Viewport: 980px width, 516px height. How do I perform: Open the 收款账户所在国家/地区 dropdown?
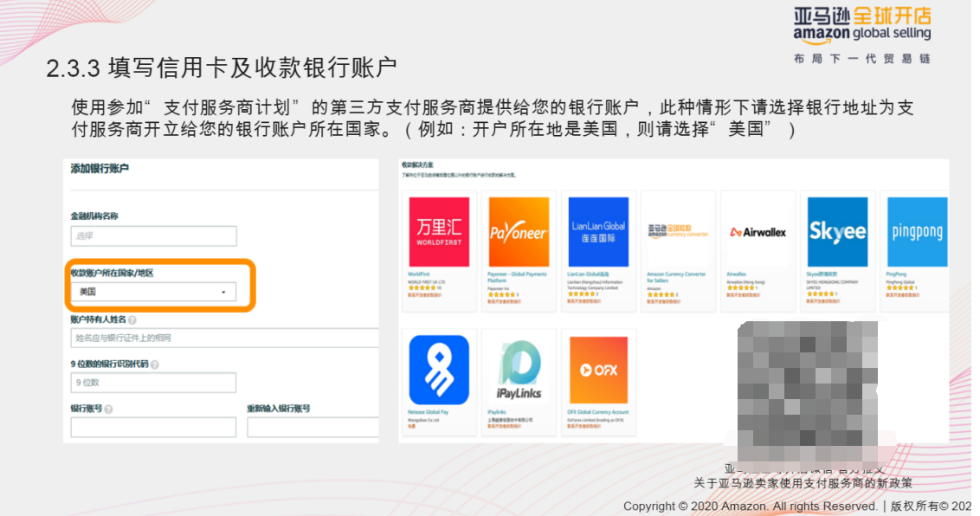tap(153, 293)
